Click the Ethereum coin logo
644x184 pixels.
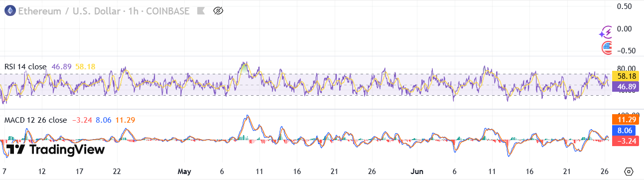pos(9,10)
